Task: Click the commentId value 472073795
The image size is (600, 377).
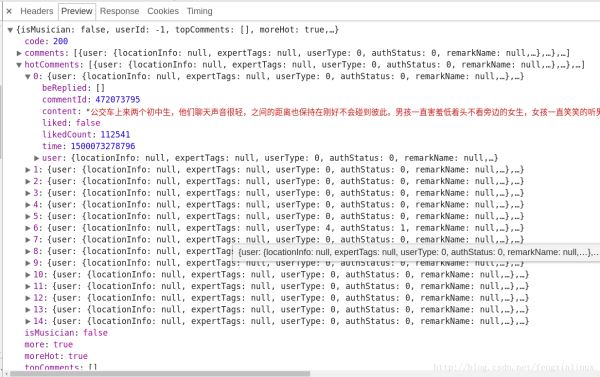Action: (x=117, y=100)
